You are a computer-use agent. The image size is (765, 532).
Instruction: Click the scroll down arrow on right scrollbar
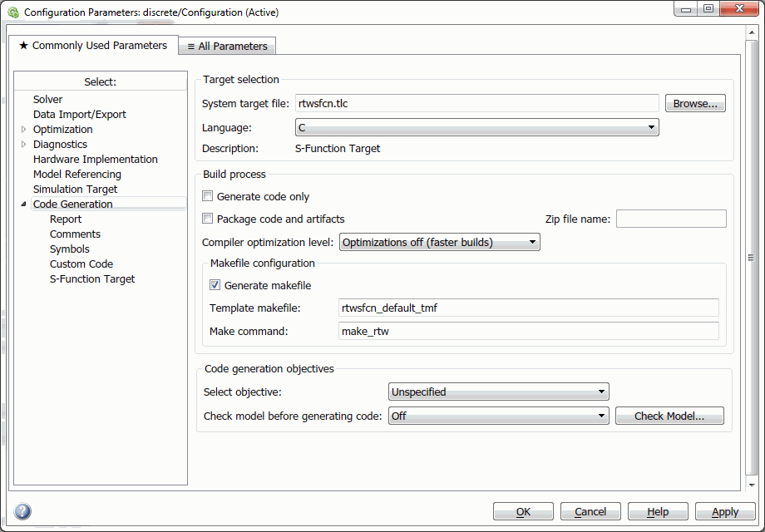click(x=752, y=485)
